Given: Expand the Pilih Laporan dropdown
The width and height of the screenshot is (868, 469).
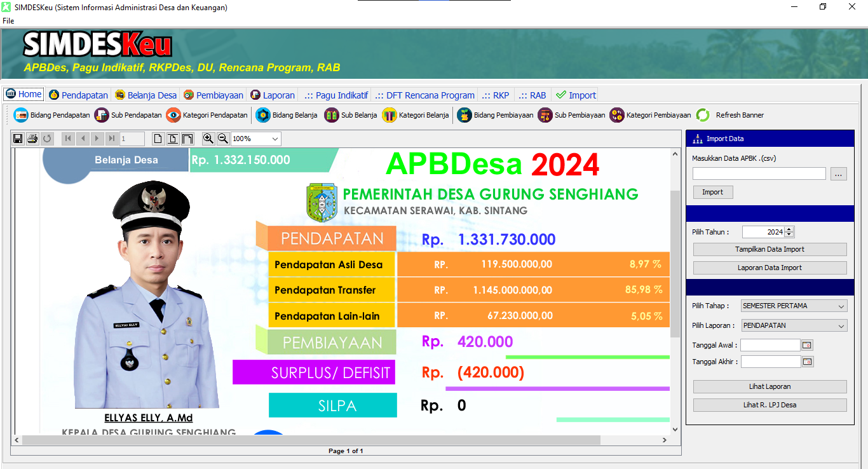Looking at the screenshot, I should (841, 326).
